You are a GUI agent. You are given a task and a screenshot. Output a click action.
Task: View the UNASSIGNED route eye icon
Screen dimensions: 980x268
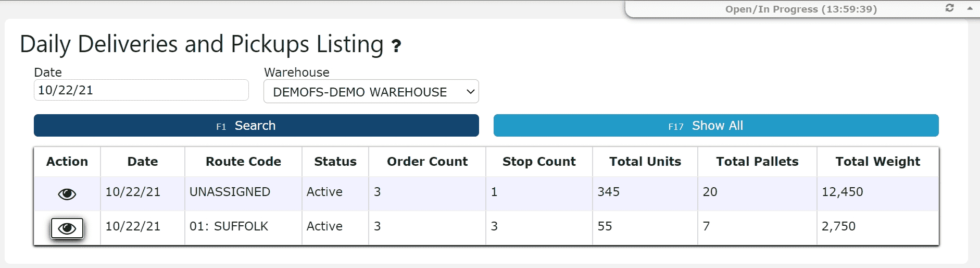point(67,194)
